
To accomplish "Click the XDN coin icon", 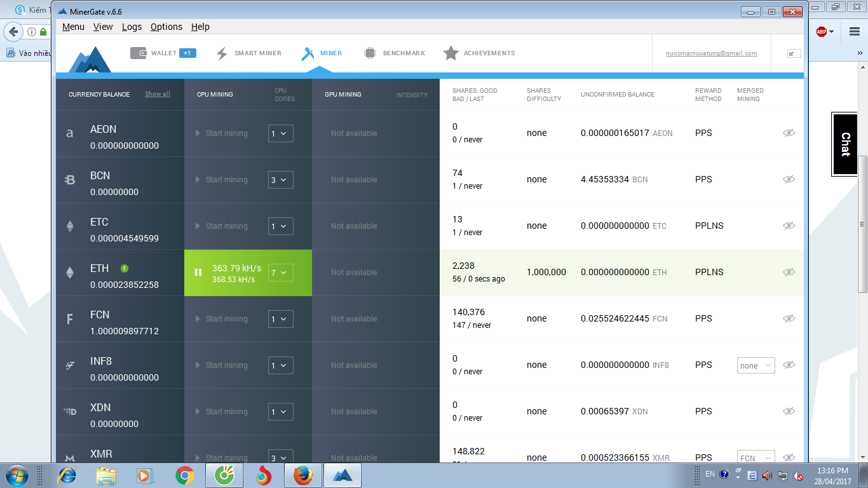I will tap(70, 412).
